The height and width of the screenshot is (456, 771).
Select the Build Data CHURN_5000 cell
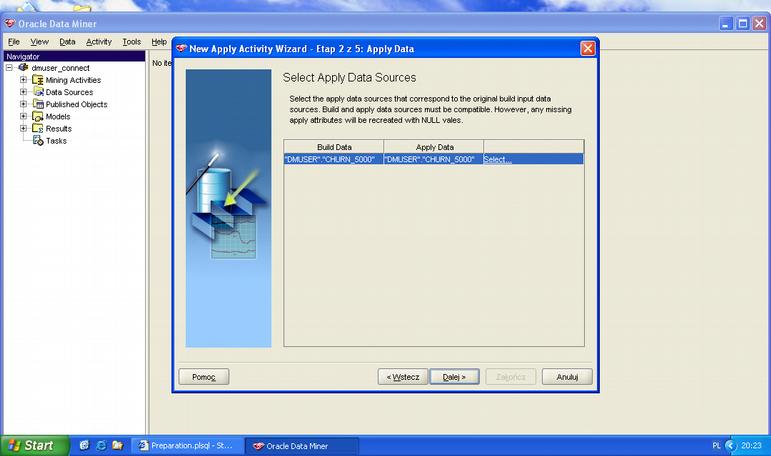333,159
